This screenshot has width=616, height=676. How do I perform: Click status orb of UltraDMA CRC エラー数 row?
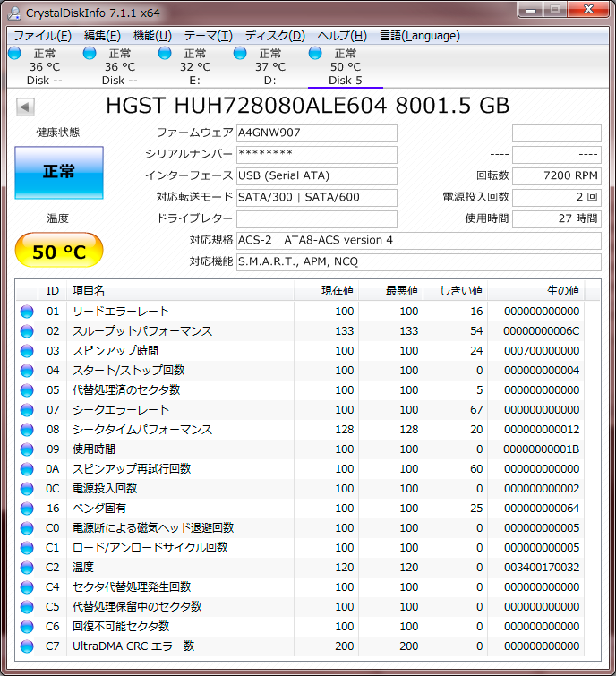tap(27, 646)
